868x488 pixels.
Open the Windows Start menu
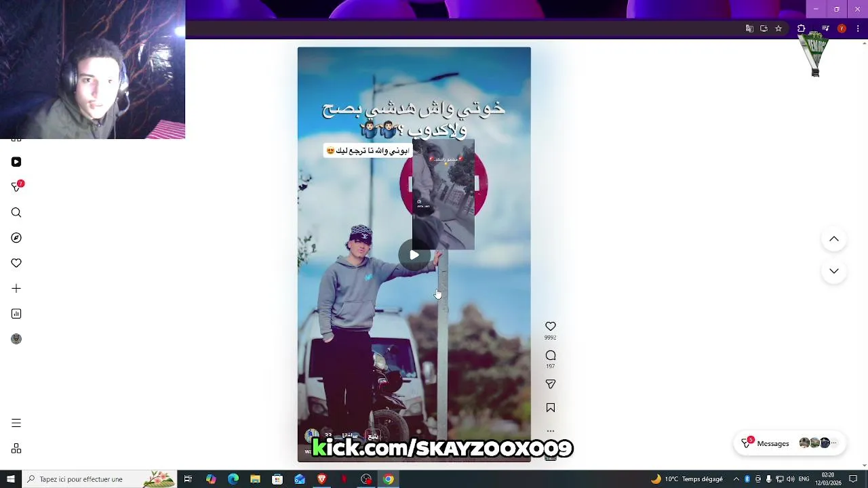[x=10, y=479]
